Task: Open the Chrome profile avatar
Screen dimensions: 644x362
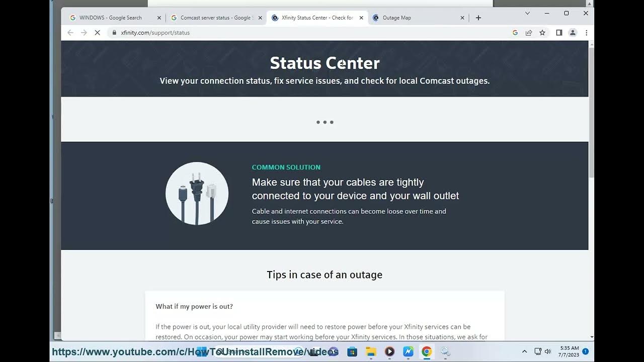Action: pyautogui.click(x=573, y=33)
